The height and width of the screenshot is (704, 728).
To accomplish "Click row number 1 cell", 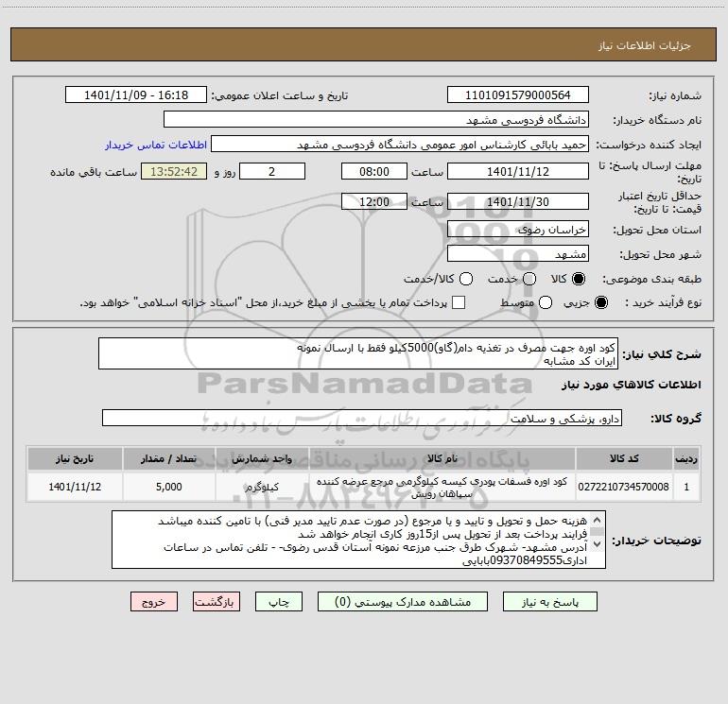I will point(686,487).
